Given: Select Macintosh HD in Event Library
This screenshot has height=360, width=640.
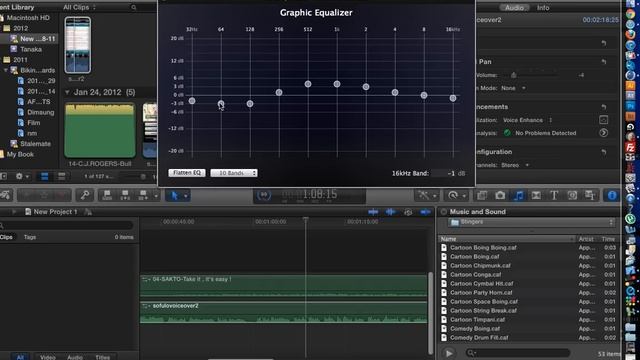Looking at the screenshot, I should 28,18.
